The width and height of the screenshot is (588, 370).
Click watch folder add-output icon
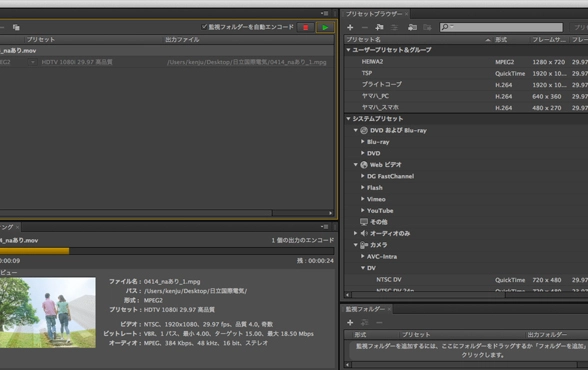[x=364, y=322]
